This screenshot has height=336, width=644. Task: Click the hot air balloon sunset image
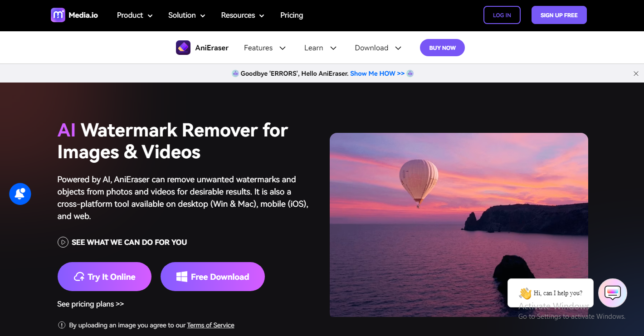[459, 225]
